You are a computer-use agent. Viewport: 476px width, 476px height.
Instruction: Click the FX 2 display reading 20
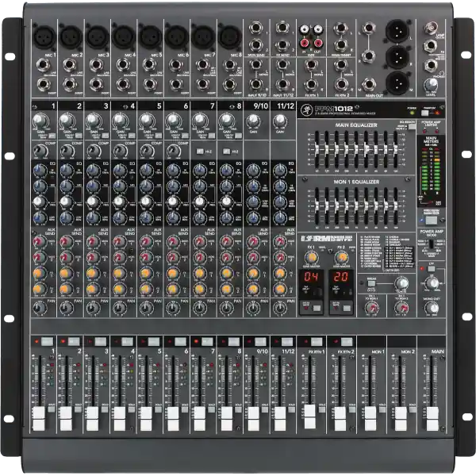pyautogui.click(x=341, y=277)
